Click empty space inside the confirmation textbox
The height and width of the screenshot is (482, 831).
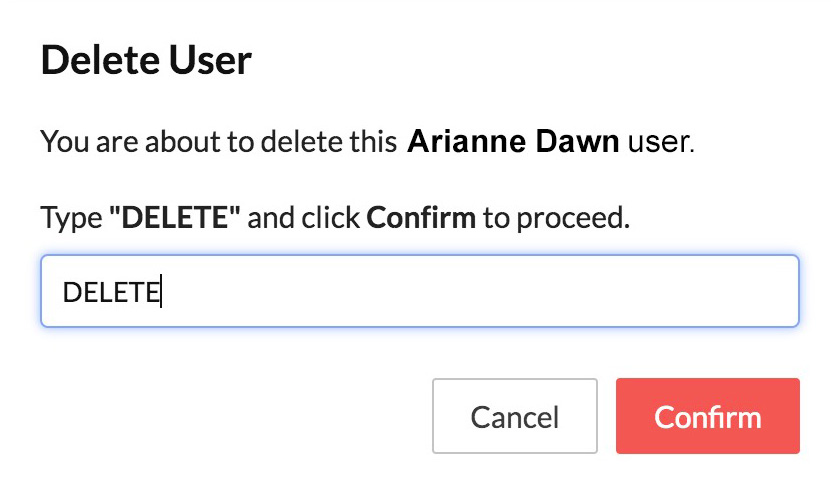pyautogui.click(x=477, y=291)
